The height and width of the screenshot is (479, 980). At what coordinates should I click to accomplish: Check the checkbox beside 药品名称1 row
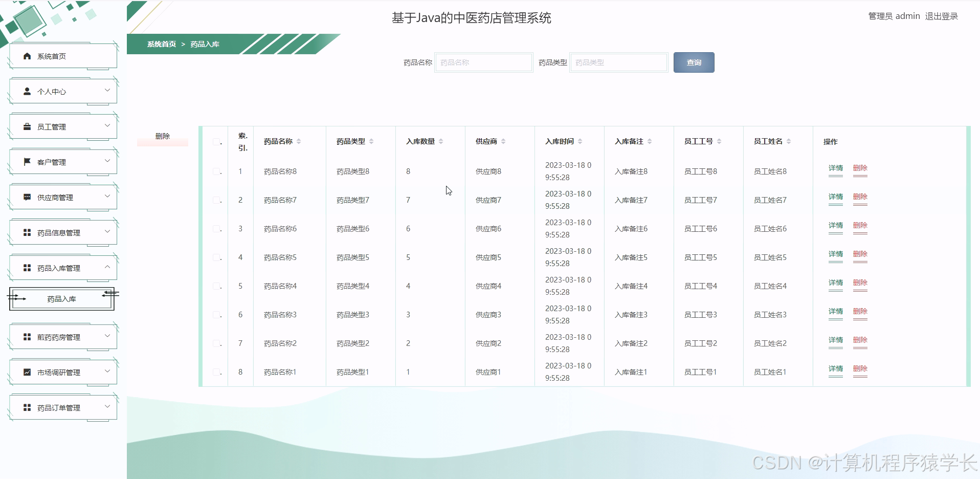[x=217, y=372]
